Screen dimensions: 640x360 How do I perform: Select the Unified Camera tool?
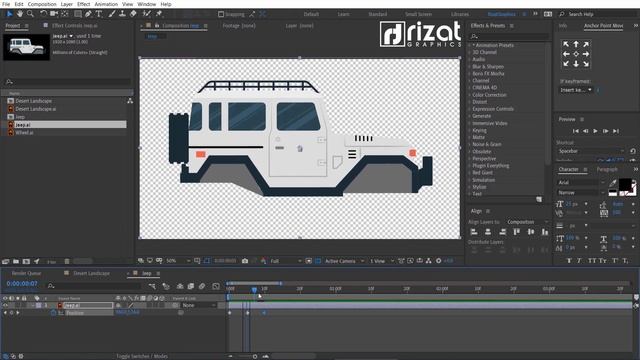(54, 14)
